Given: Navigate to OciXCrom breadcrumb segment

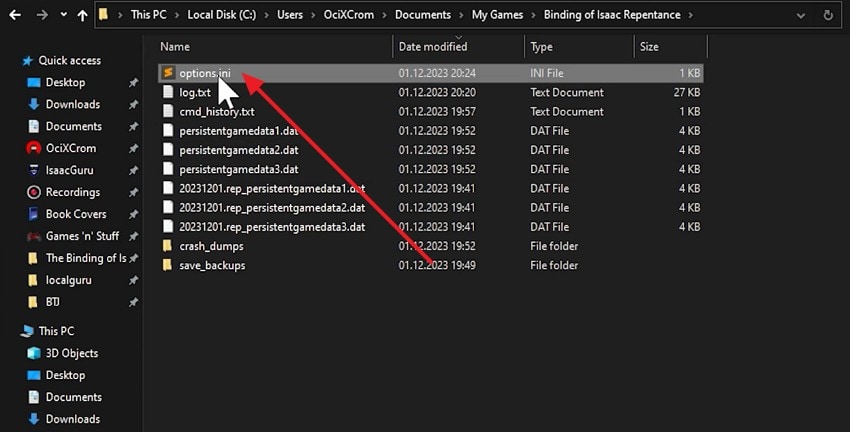Looking at the screenshot, I should pyautogui.click(x=349, y=15).
